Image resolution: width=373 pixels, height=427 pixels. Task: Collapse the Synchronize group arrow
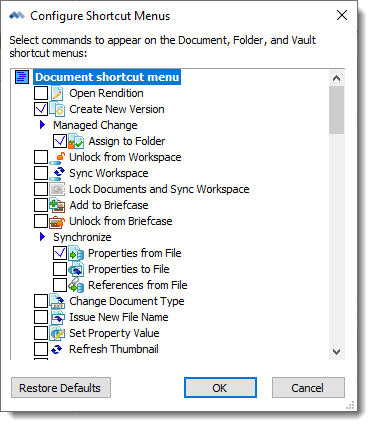[42, 237]
